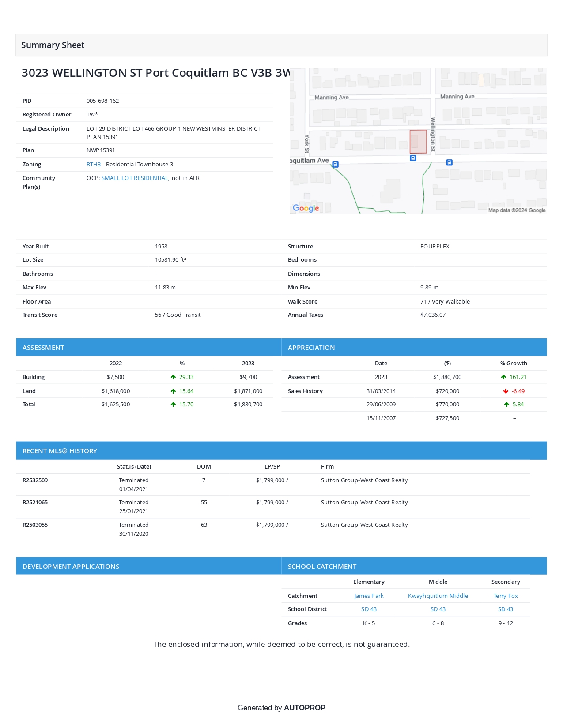This screenshot has width=563, height=728.
Task: Click MLS listing number R2503055
Action: click(35, 525)
